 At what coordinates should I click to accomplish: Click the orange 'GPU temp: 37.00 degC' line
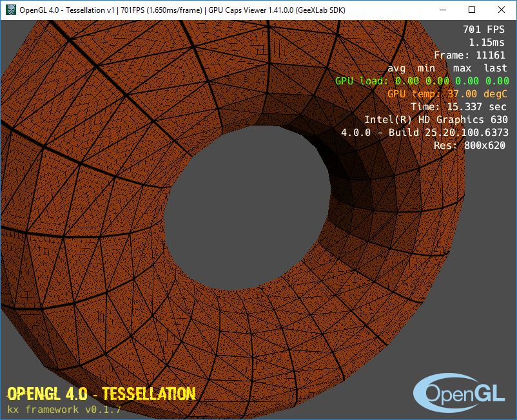pyautogui.click(x=447, y=94)
